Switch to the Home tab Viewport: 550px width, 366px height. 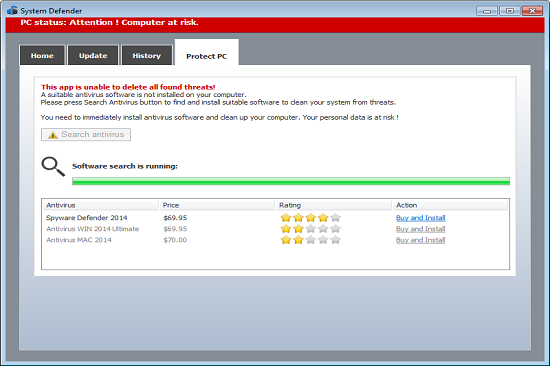coord(42,55)
